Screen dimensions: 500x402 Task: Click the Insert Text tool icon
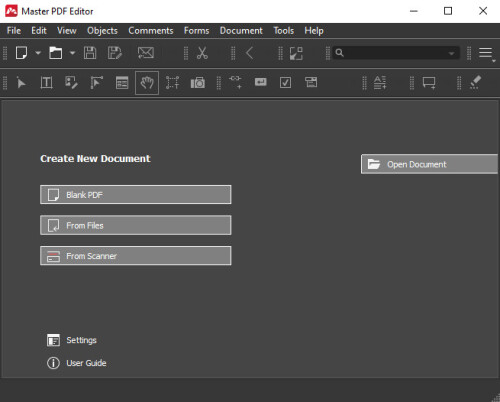pos(380,82)
